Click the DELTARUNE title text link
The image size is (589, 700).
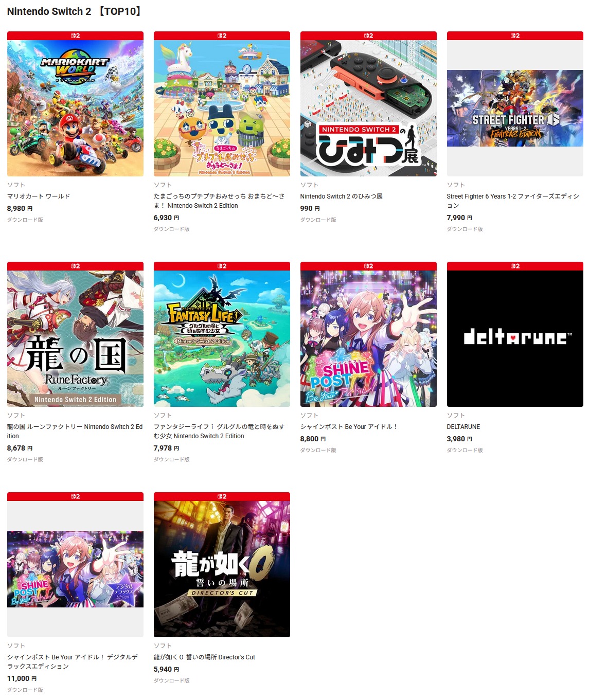pos(463,427)
